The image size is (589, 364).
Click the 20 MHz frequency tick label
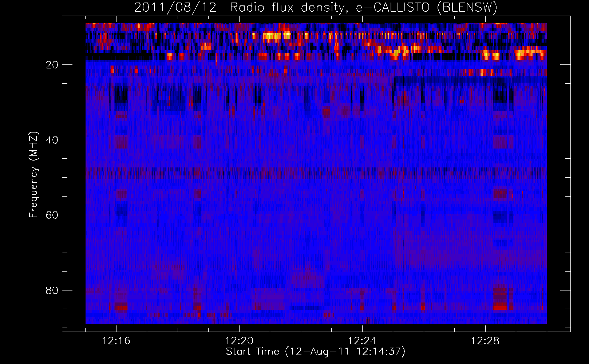point(52,65)
